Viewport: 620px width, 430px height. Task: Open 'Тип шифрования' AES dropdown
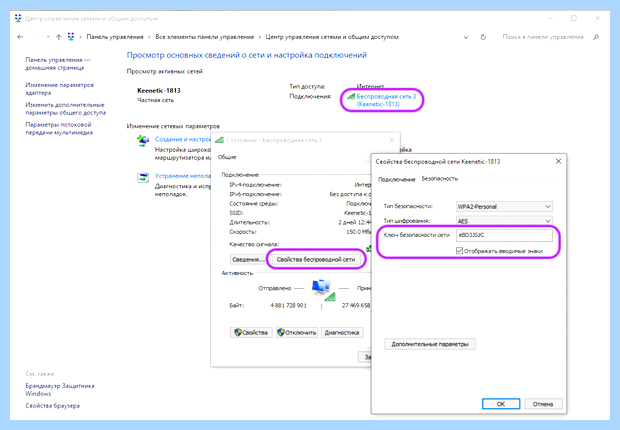click(504, 221)
